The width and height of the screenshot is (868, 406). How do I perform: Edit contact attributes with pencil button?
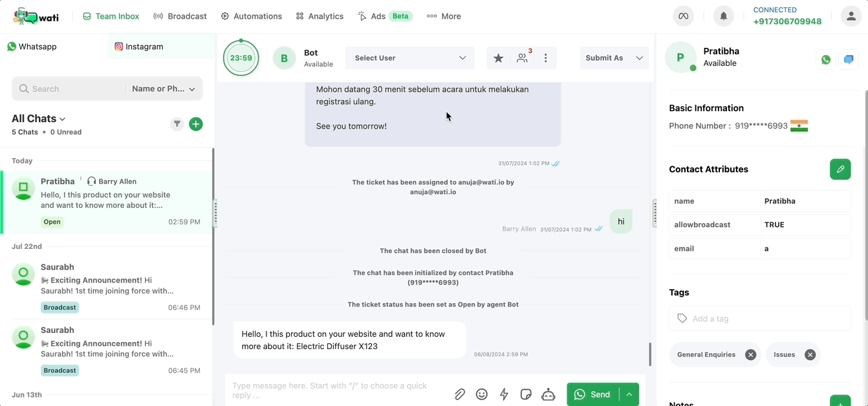pos(840,169)
